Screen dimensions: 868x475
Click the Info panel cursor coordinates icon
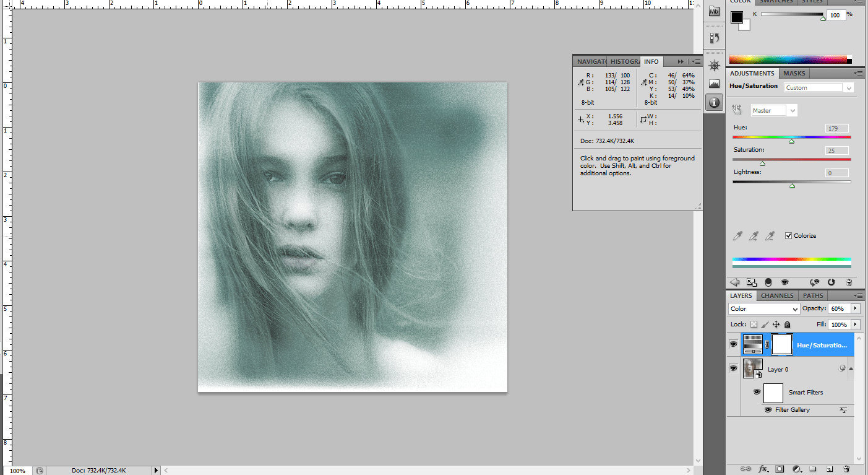coord(580,120)
